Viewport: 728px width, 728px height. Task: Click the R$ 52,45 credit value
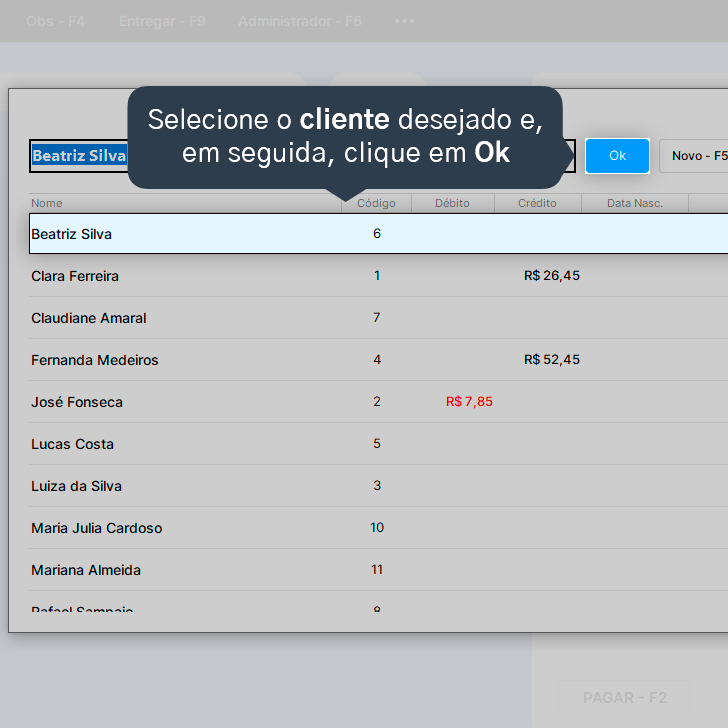pyautogui.click(x=552, y=359)
